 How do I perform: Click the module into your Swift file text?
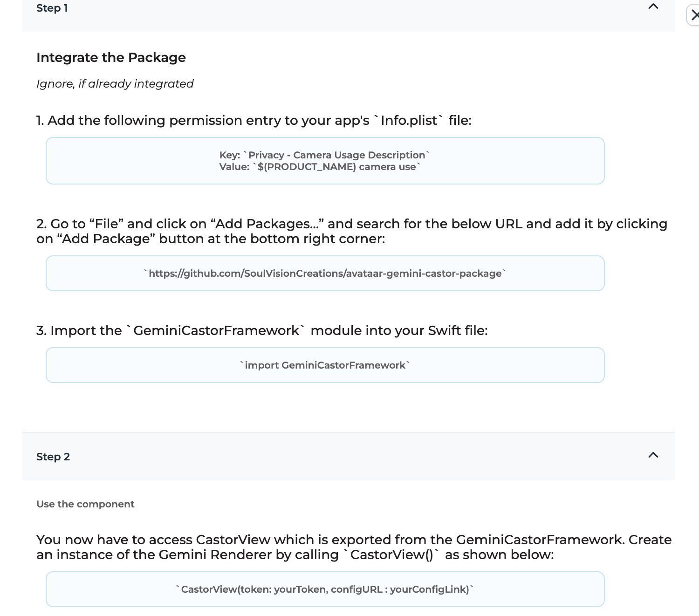coord(399,331)
